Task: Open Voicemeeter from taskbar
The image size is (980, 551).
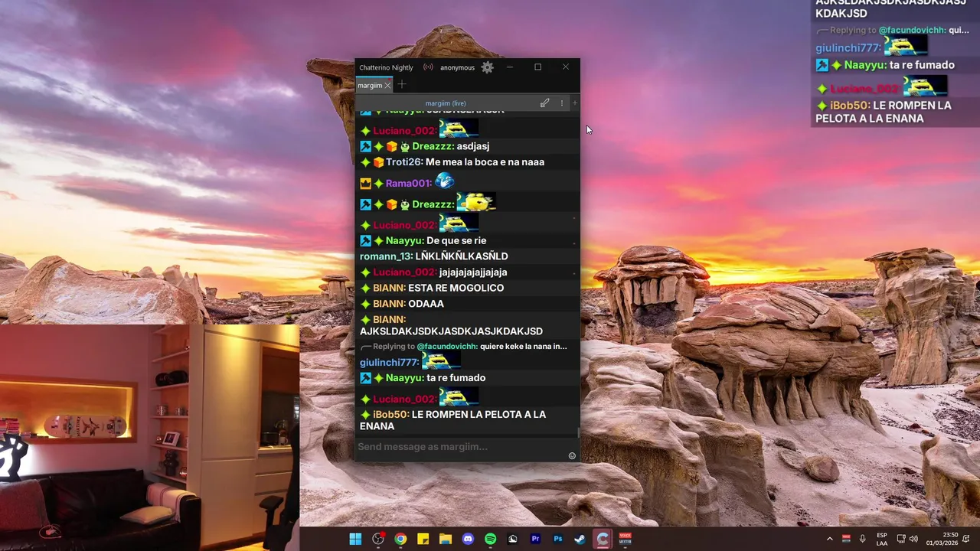Action: coord(626,539)
